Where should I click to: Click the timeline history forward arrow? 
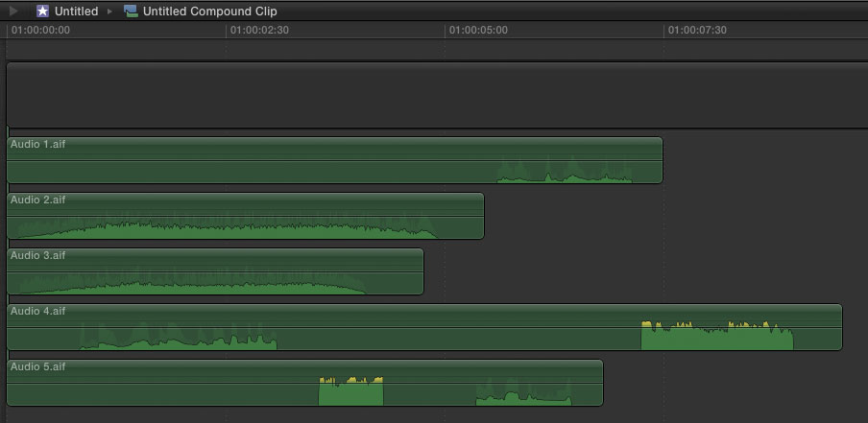click(12, 12)
